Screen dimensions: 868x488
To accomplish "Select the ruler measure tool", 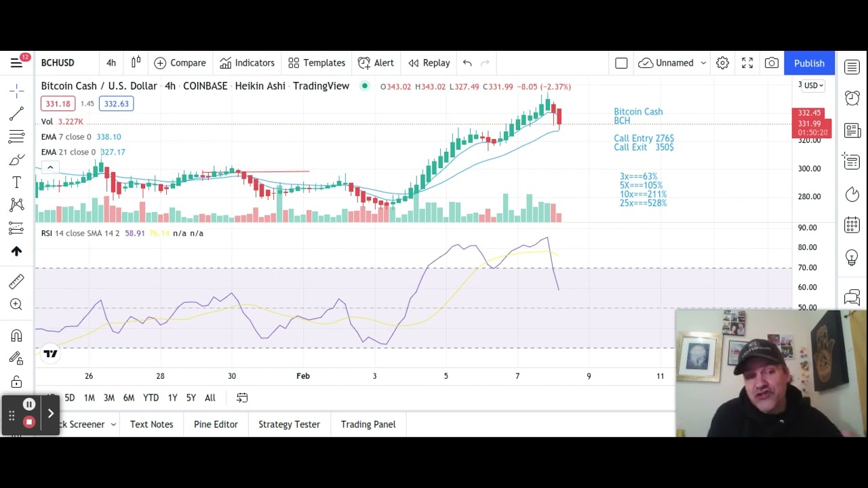I will pyautogui.click(x=16, y=281).
